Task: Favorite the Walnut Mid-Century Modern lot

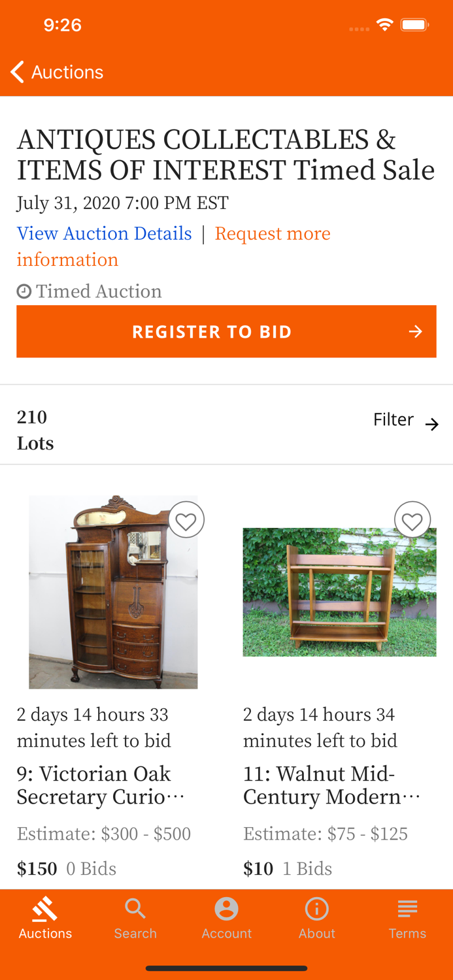Action: 412,520
